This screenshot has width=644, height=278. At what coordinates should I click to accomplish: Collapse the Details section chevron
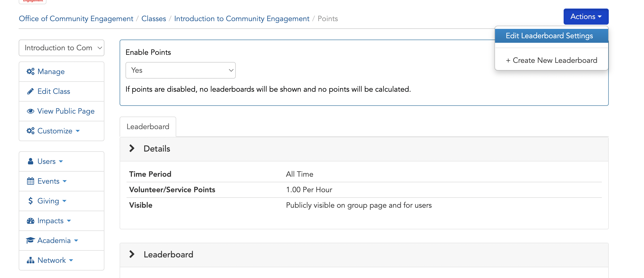tap(132, 148)
